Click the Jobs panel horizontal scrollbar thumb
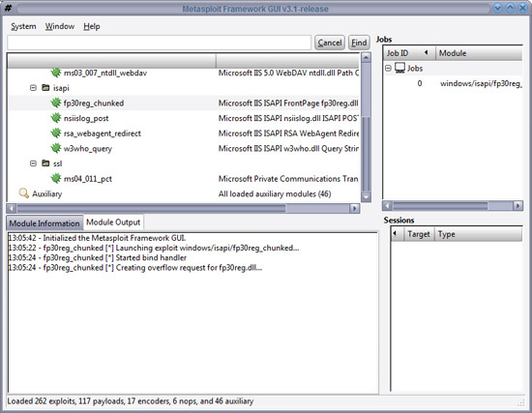This screenshot has width=532, height=413. pos(440,205)
